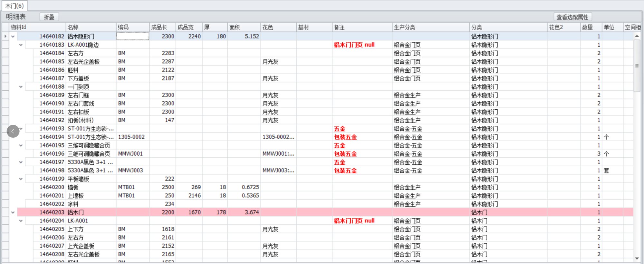Open the 木门(6) tab
Image resolution: width=644 pixels, height=264 pixels.
[14, 6]
